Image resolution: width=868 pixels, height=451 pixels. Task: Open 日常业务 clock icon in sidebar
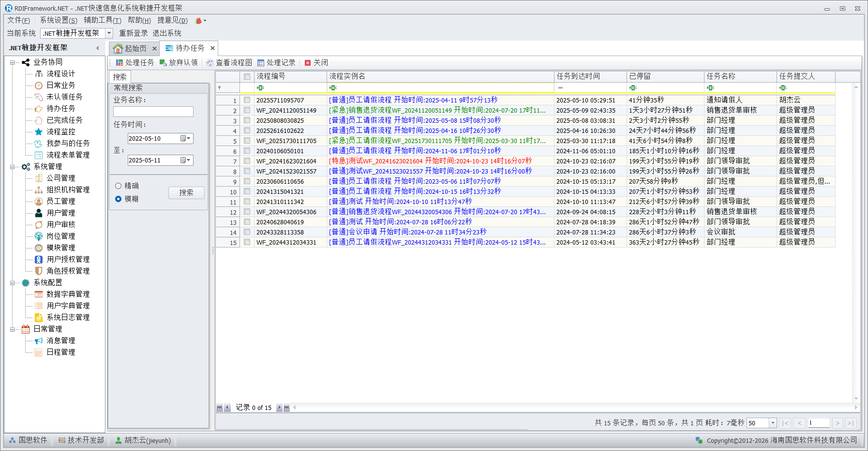click(x=39, y=85)
